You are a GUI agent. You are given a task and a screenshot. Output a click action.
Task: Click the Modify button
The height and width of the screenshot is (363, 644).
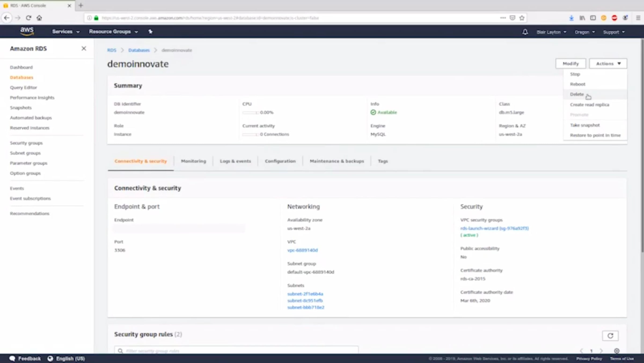pyautogui.click(x=571, y=64)
